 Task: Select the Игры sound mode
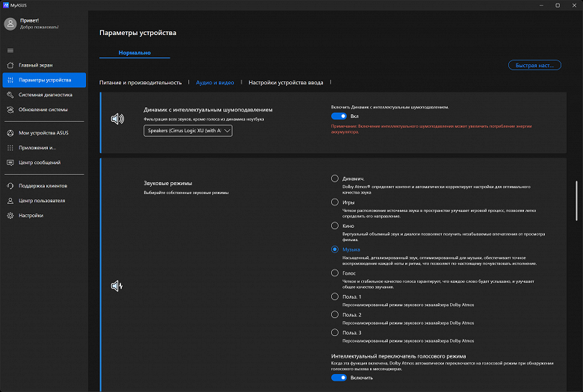click(335, 202)
